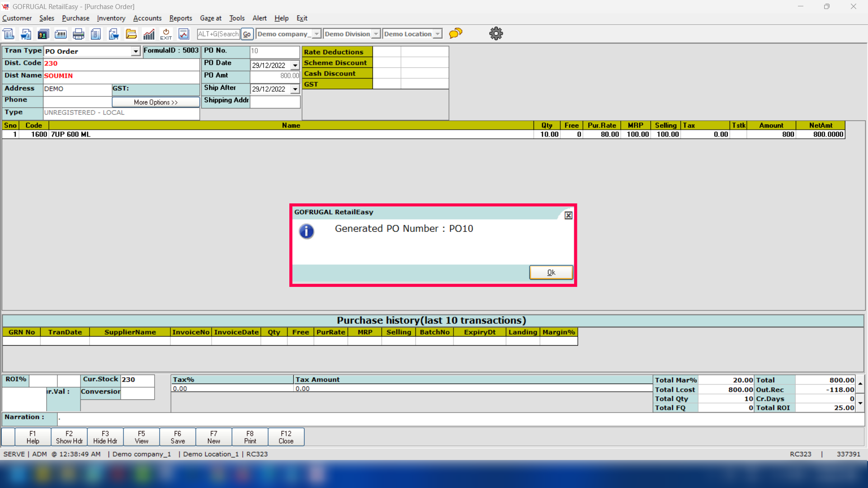Click the EXIT power icon
The height and width of the screenshot is (488, 868).
pyautogui.click(x=166, y=34)
